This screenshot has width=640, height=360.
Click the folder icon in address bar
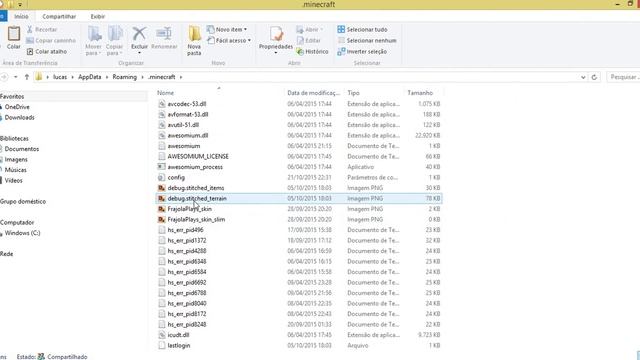[39, 77]
